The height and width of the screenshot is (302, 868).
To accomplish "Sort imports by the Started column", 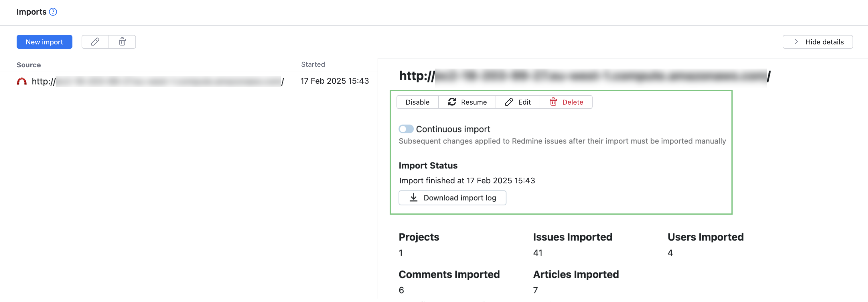I will click(313, 64).
